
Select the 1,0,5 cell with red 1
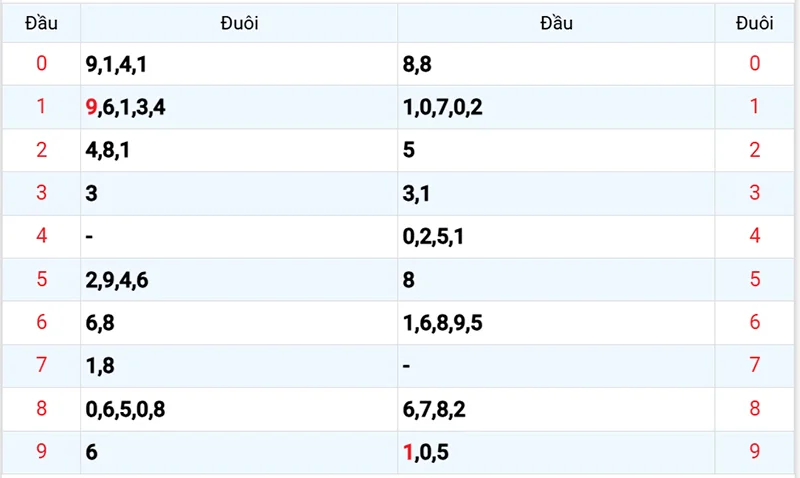pos(426,452)
